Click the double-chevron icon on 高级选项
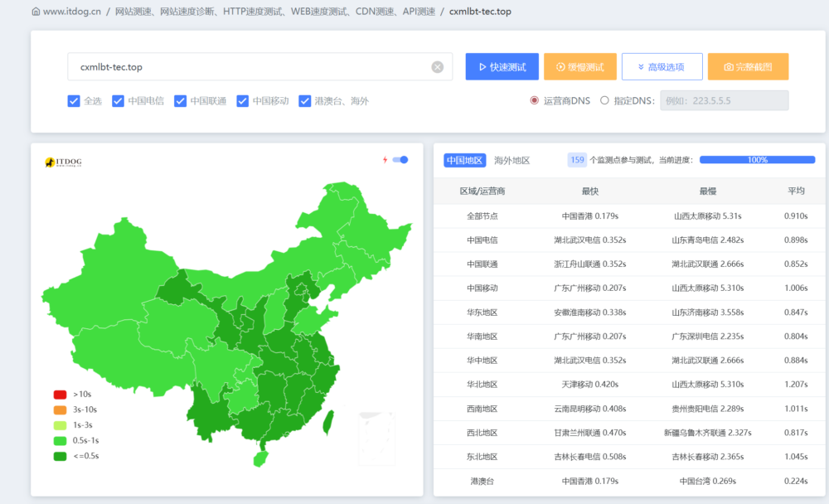This screenshot has width=829, height=504. (x=642, y=67)
